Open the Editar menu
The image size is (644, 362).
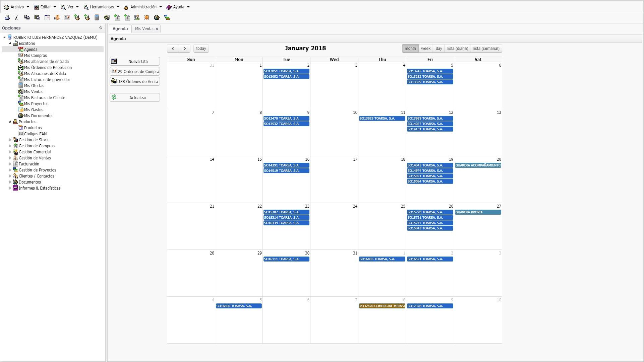pos(45,7)
